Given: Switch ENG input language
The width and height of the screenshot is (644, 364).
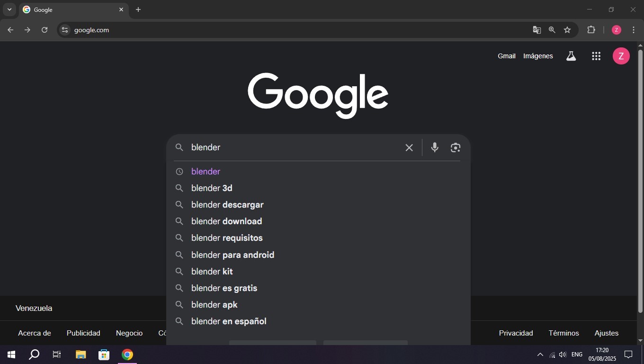Looking at the screenshot, I should [x=577, y=355].
